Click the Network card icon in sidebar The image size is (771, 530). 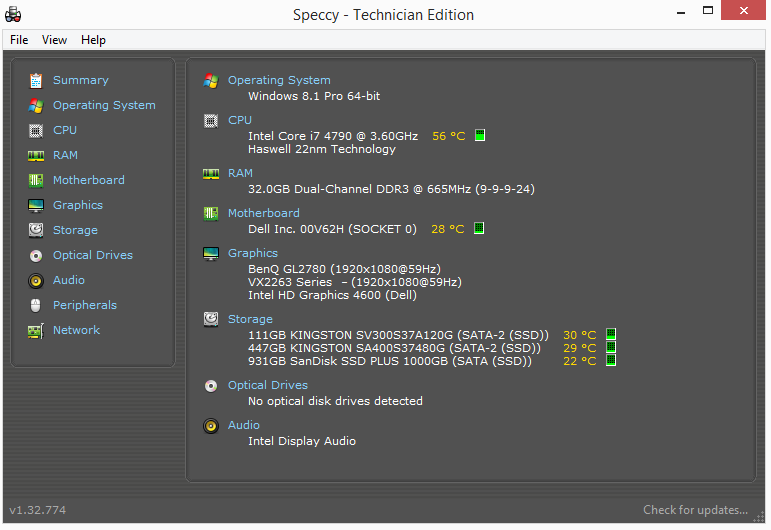pyautogui.click(x=36, y=331)
